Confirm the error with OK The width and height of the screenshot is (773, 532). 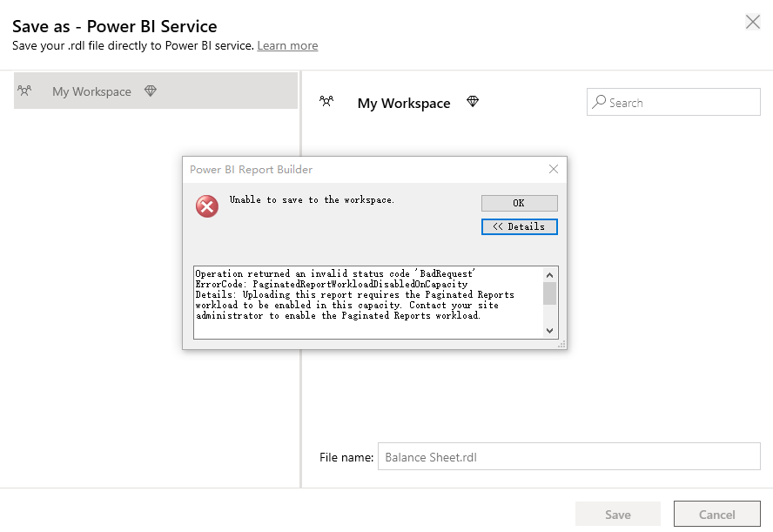tap(519, 203)
